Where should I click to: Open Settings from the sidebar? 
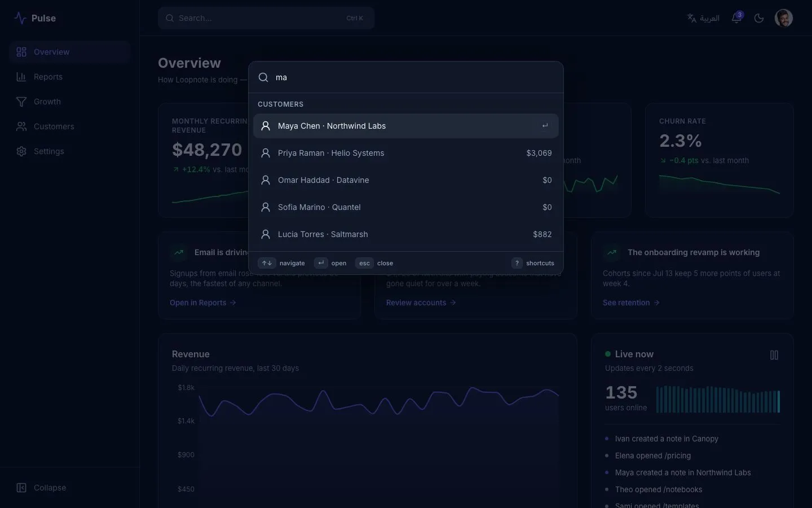click(x=70, y=151)
